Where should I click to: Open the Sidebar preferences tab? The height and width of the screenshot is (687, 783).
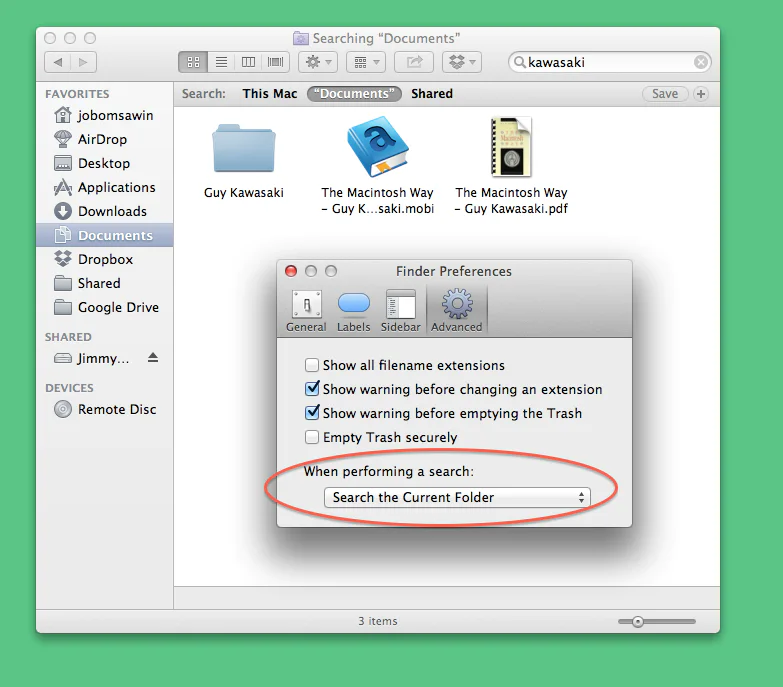(400, 312)
